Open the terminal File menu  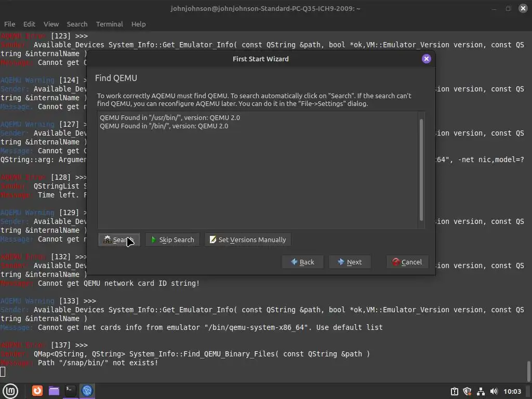(x=9, y=24)
